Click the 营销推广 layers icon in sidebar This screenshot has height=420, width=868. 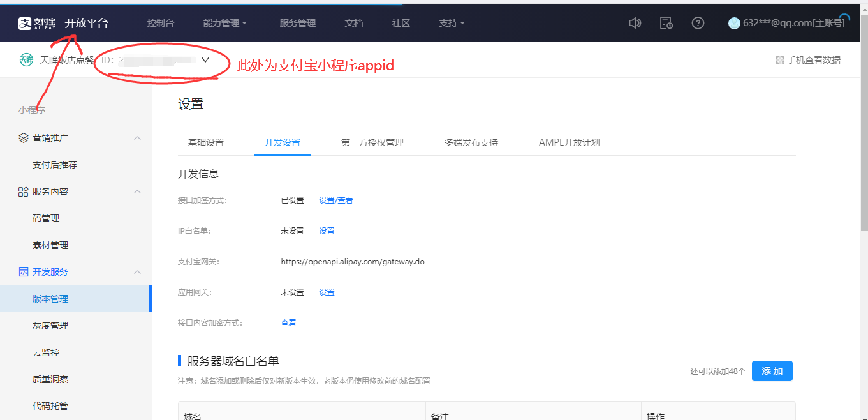24,138
